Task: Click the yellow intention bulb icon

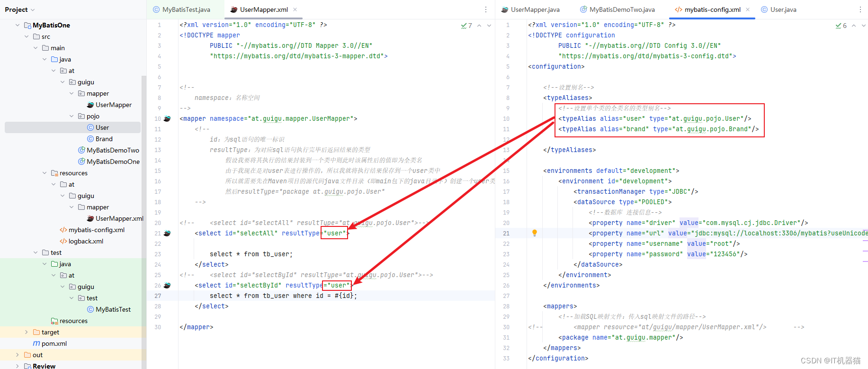Action: coord(535,233)
